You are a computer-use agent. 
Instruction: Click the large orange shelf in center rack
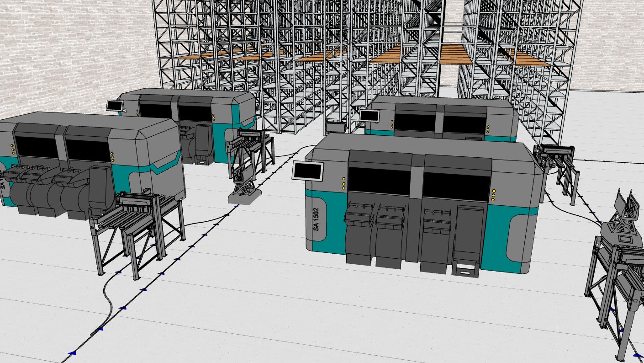(455, 54)
